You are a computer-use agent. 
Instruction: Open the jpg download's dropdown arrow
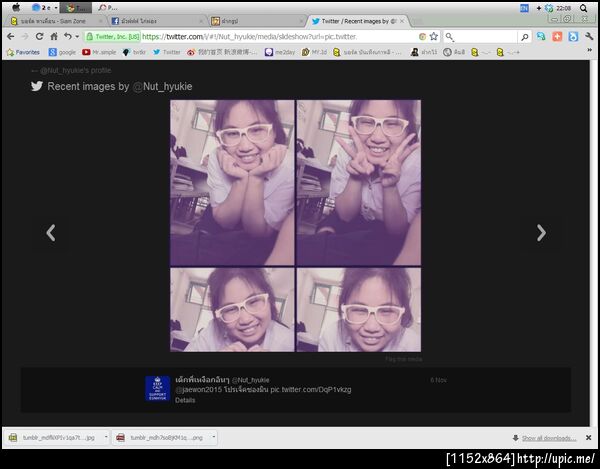click(x=106, y=437)
